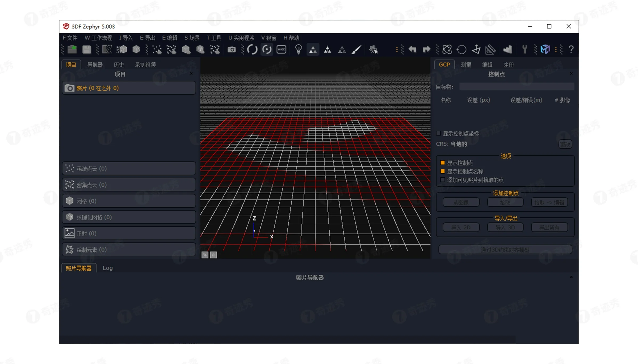The image size is (638, 364).
Task: Toggle scene lighting with the lightbulb icon
Action: click(x=298, y=49)
